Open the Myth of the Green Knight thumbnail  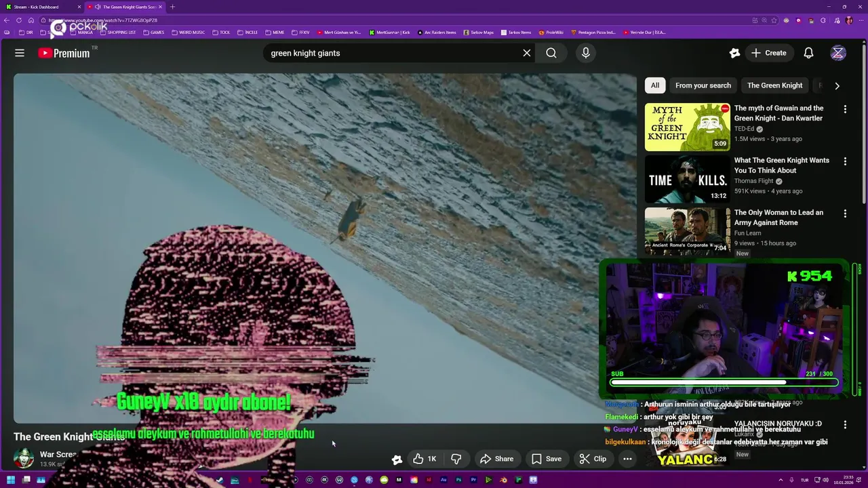pyautogui.click(x=687, y=127)
